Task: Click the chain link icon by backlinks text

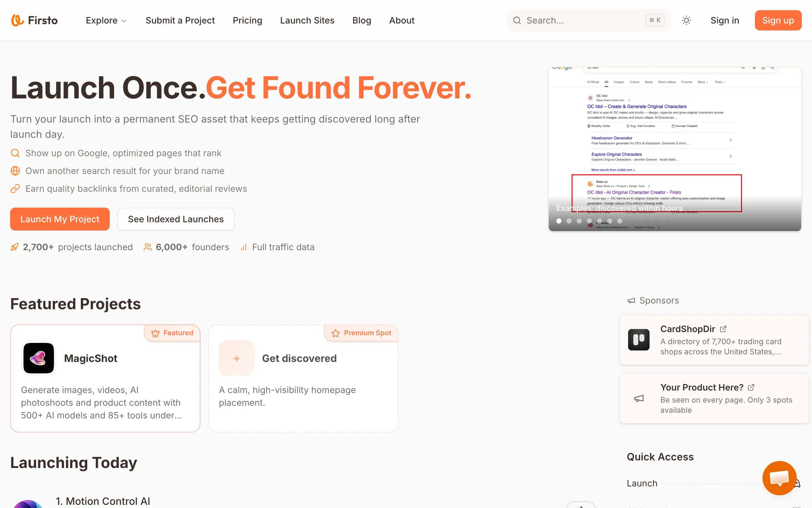Action: [x=15, y=189]
